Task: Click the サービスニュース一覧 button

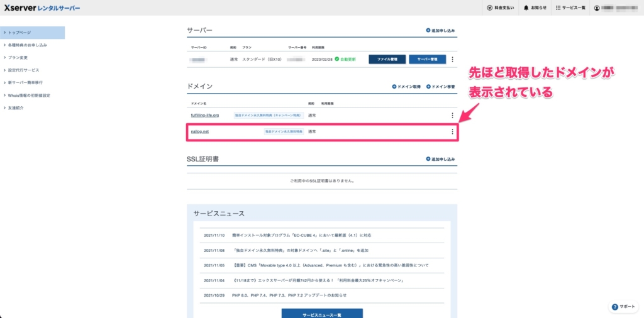Action: pyautogui.click(x=322, y=313)
